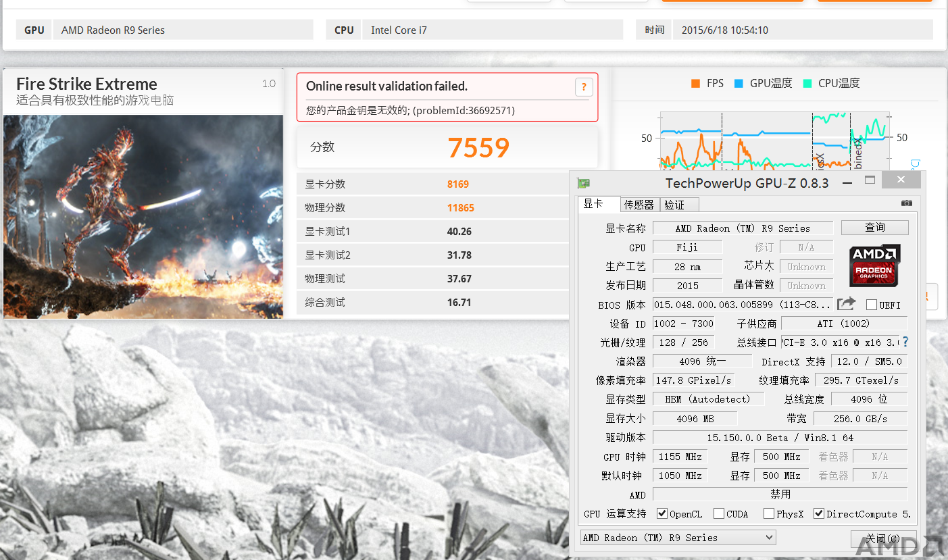The height and width of the screenshot is (560, 948).
Task: Click the DirectX 支持 12.0 / SM5.0 field
Action: pos(868,361)
